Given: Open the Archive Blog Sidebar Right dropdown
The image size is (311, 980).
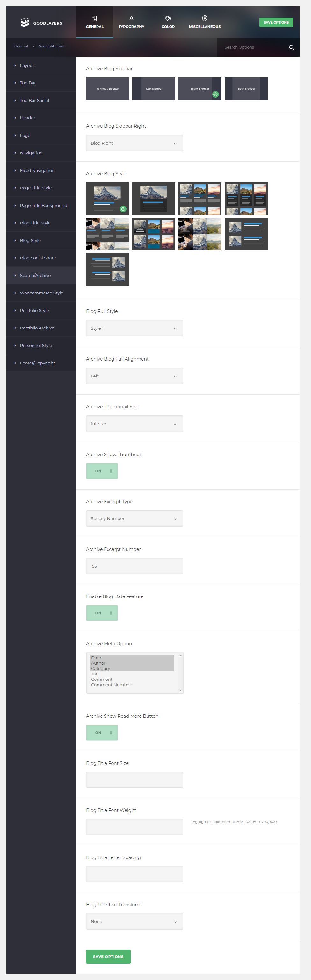Looking at the screenshot, I should tap(134, 143).
